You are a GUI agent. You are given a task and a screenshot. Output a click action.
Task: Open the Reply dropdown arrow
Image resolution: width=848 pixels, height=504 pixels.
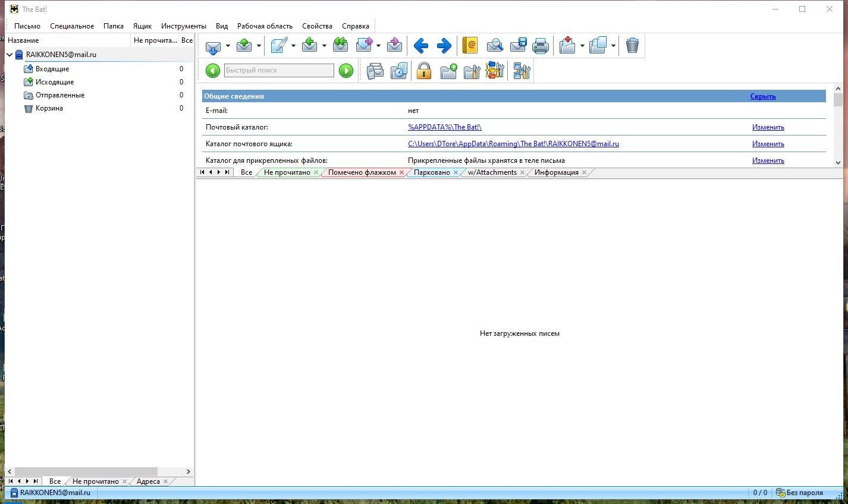(324, 46)
